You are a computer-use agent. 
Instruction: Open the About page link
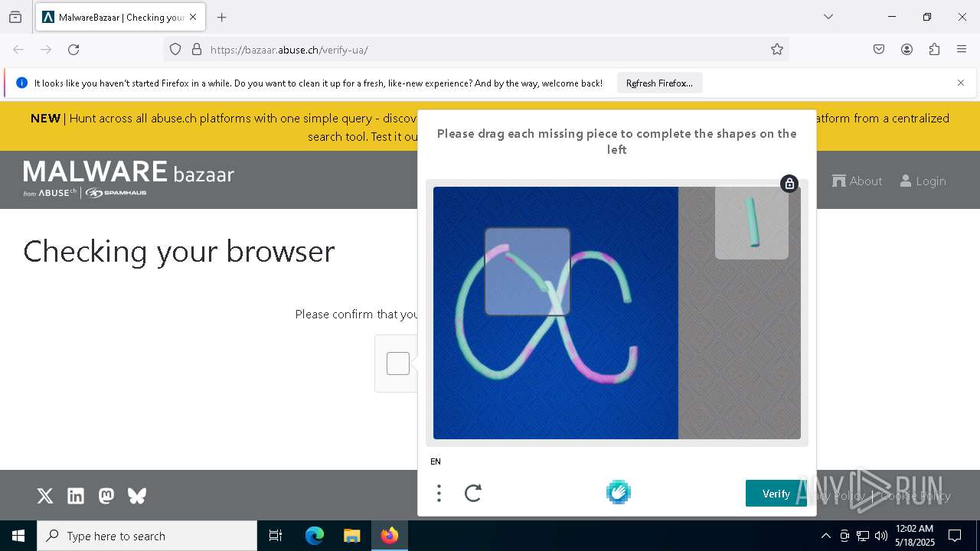pos(857,181)
